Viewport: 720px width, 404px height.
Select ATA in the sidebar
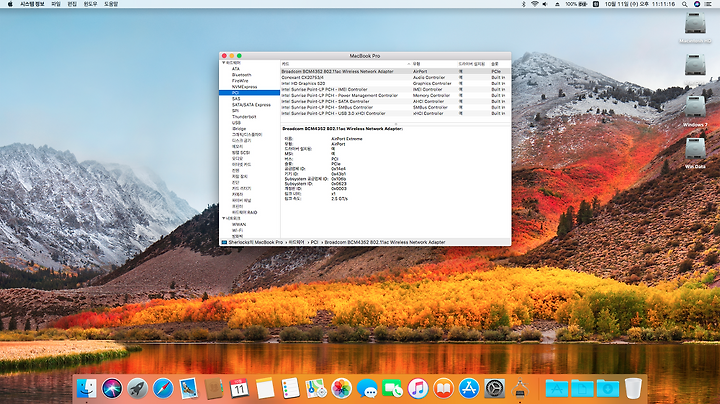point(236,69)
